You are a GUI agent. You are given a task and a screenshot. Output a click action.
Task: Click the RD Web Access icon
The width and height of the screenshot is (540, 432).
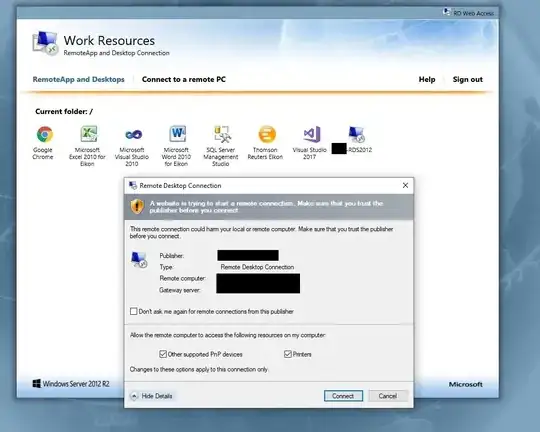coord(446,12)
